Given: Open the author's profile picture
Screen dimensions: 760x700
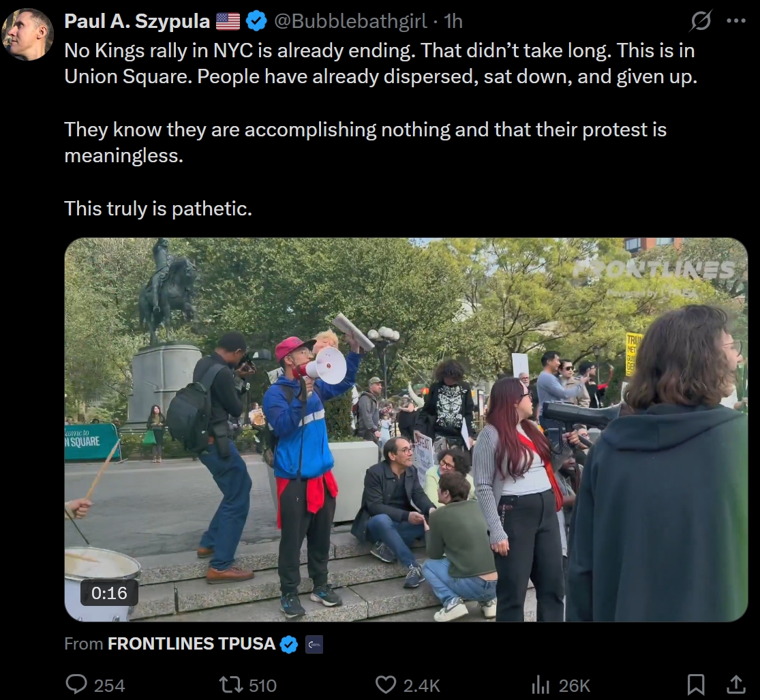Looking at the screenshot, I should tap(28, 34).
